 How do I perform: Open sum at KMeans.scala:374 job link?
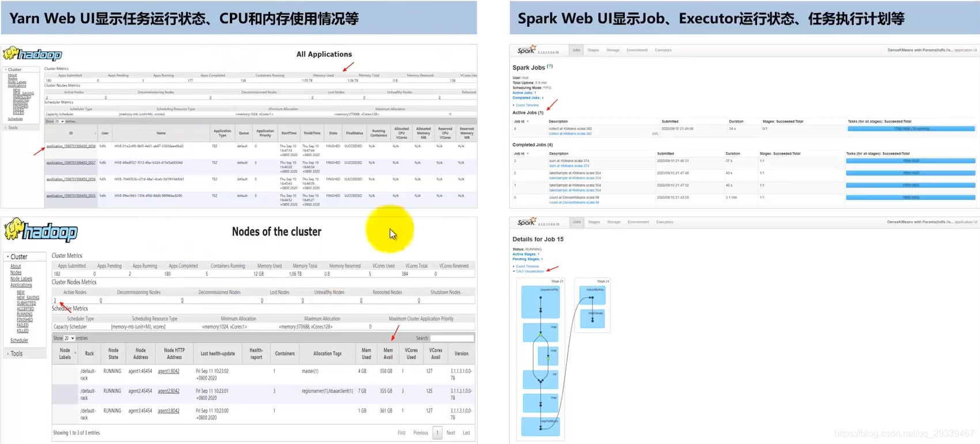pyautogui.click(x=569, y=166)
